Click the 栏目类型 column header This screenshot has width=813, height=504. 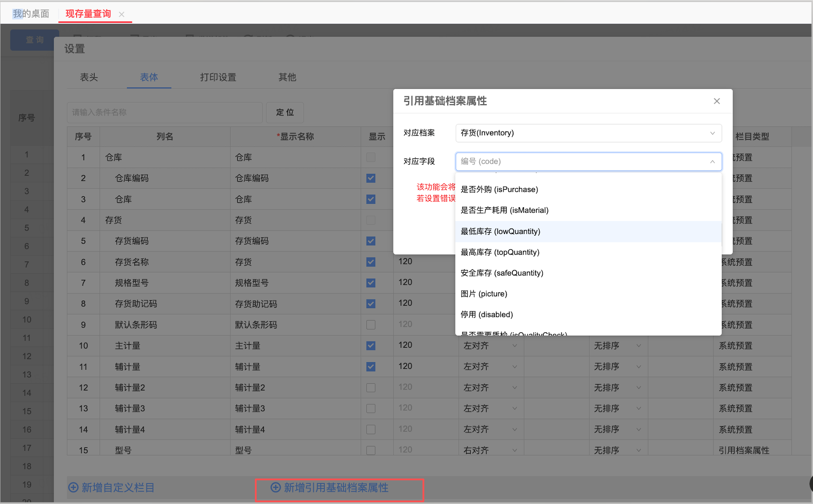tap(752, 137)
